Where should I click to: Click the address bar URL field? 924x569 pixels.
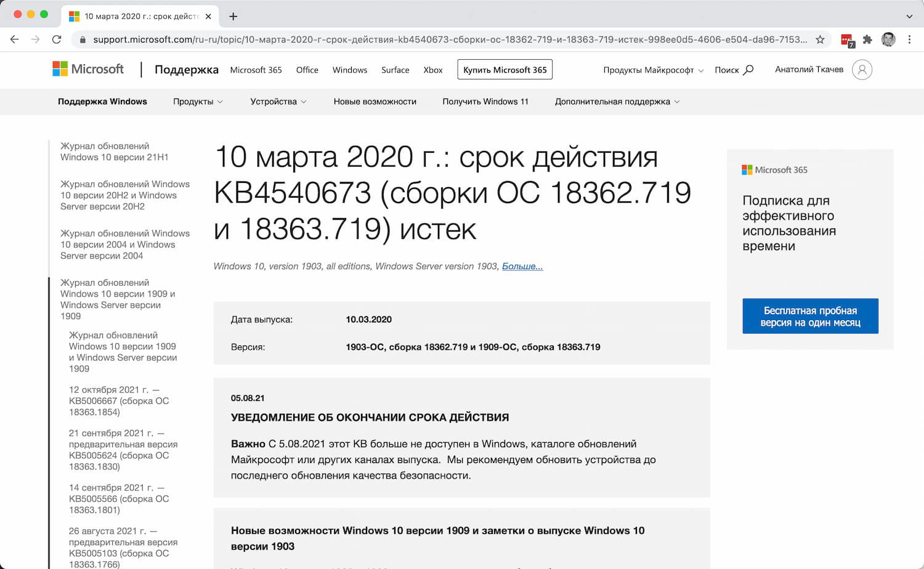click(x=450, y=39)
